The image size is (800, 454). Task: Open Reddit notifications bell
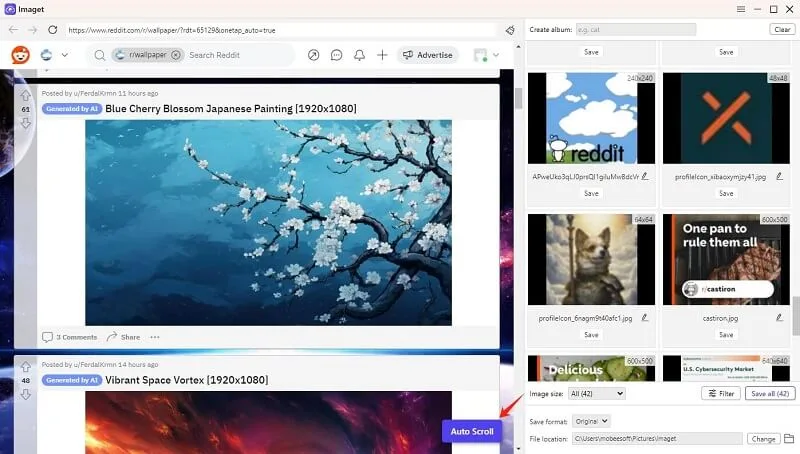tap(359, 55)
